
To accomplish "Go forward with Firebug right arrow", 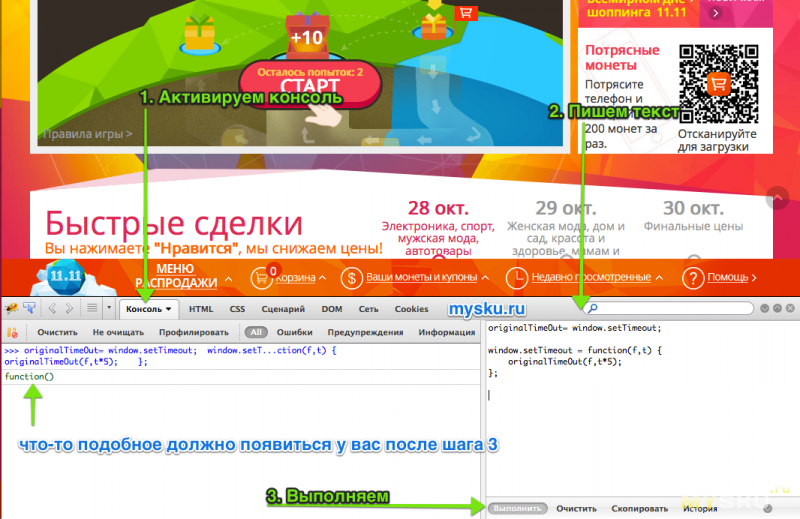I will (69, 308).
